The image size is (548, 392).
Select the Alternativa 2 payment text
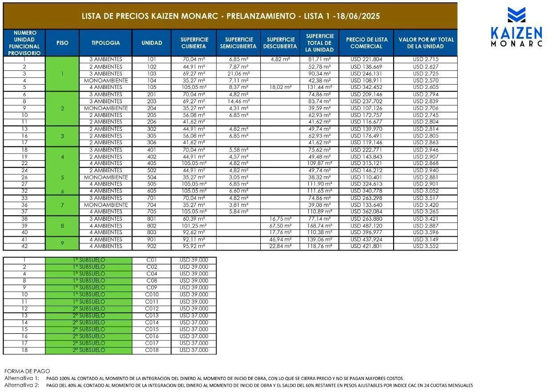click(238, 385)
